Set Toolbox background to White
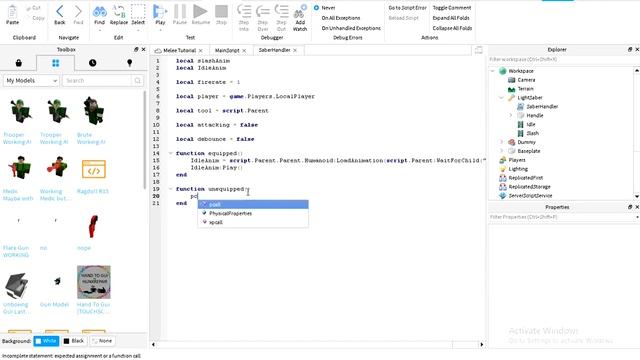Viewport: 640px width, 360px height. tap(46, 341)
